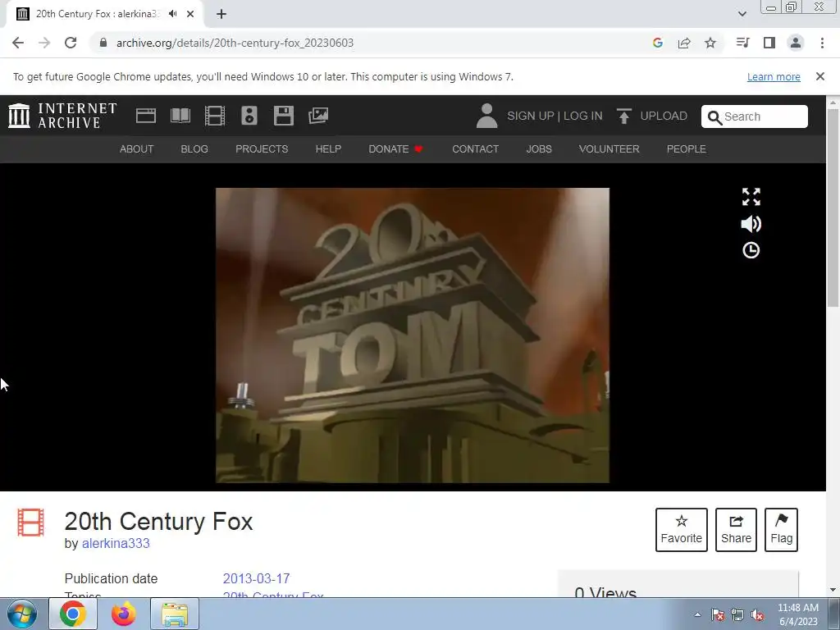This screenshot has height=630, width=840.
Task: Click the UPLOAD link text
Action: click(x=664, y=116)
